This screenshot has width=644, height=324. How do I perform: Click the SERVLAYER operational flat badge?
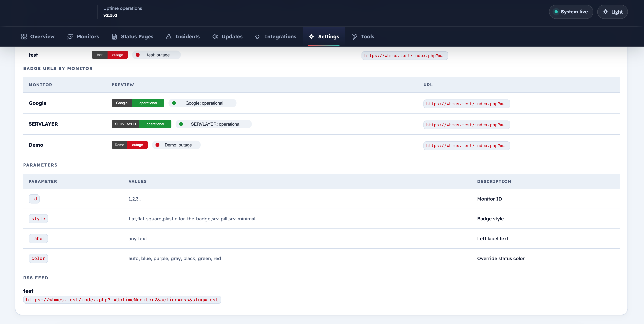[141, 124]
